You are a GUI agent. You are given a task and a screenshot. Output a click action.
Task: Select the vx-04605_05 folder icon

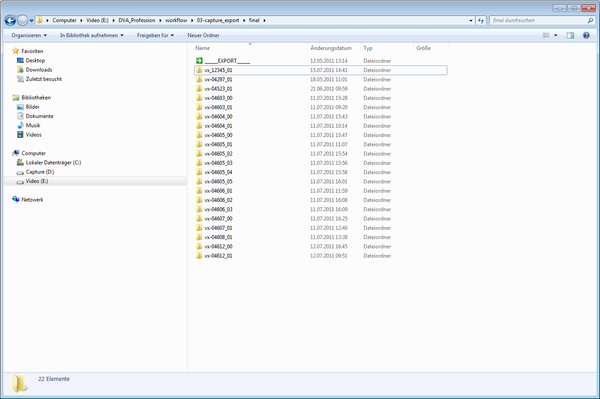(x=199, y=181)
